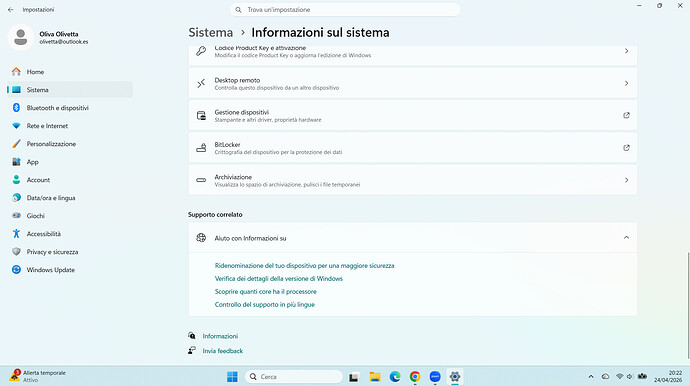This screenshot has height=386, width=690.
Task: Click the volume speaker tray icon
Action: tap(630, 376)
